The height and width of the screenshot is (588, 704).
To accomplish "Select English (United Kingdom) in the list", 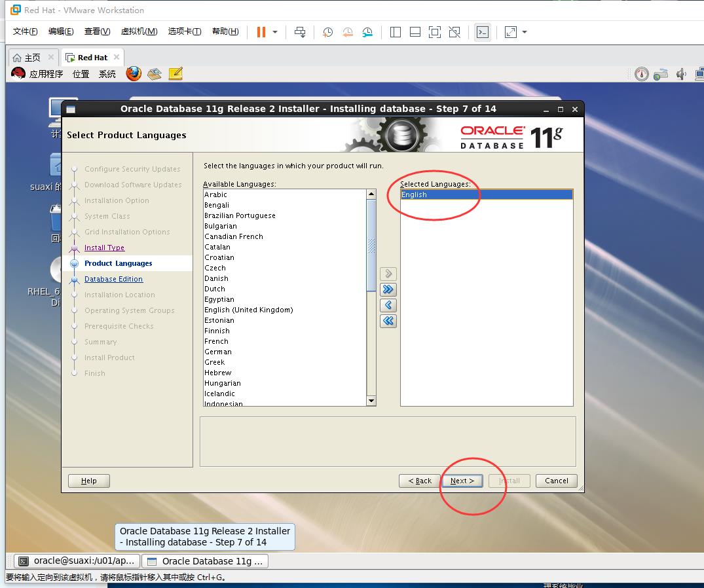I will click(285, 310).
